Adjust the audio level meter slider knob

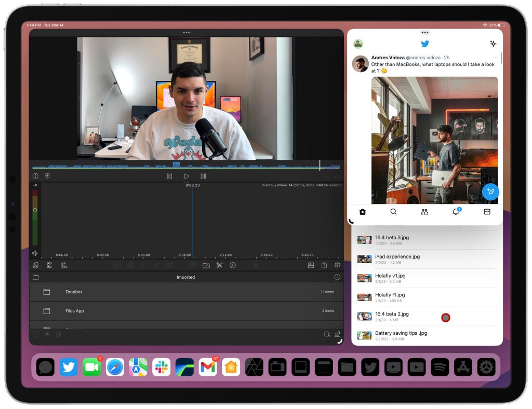[x=35, y=210]
